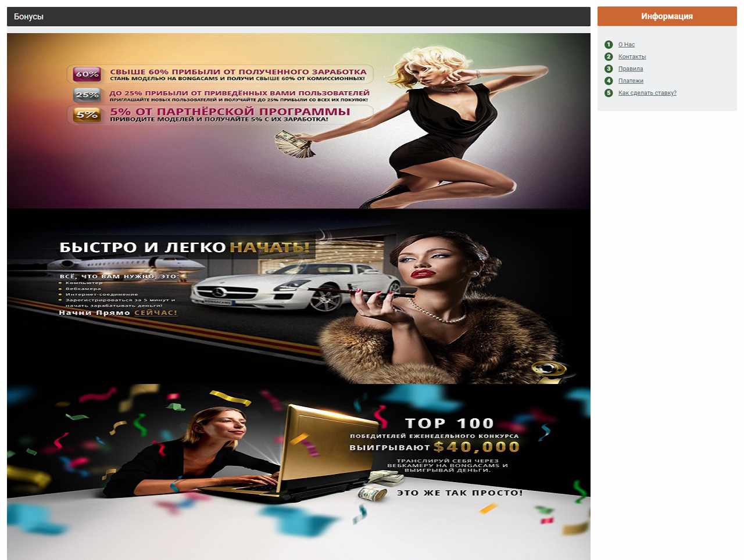Image resolution: width=744 pixels, height=560 pixels.
Task: Click the "$40,000" prize text
Action: tap(477, 447)
